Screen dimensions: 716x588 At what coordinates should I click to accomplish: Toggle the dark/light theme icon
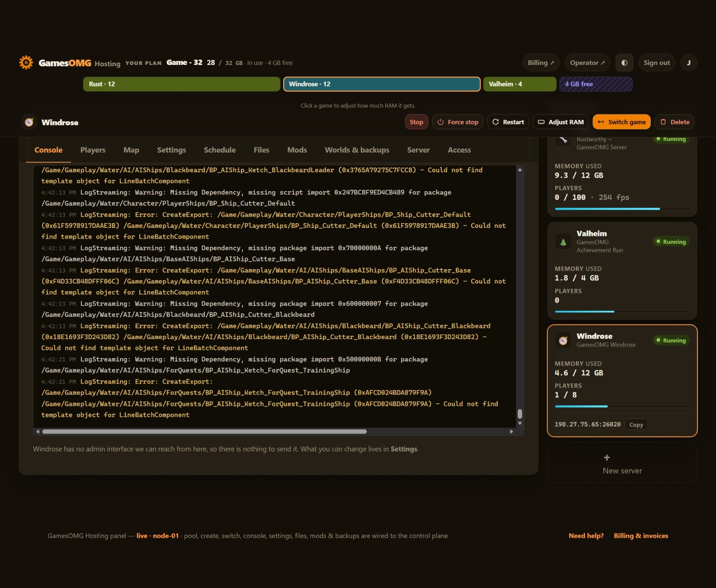624,63
